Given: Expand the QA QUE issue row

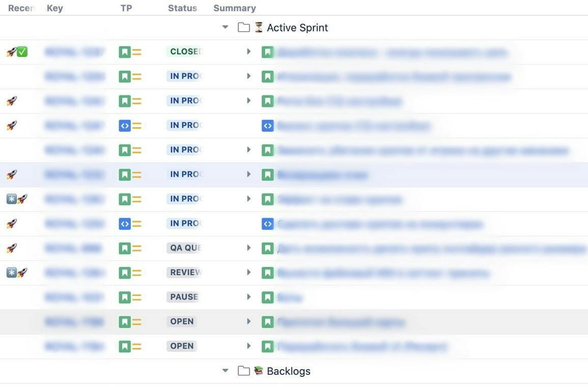Looking at the screenshot, I should click(249, 247).
